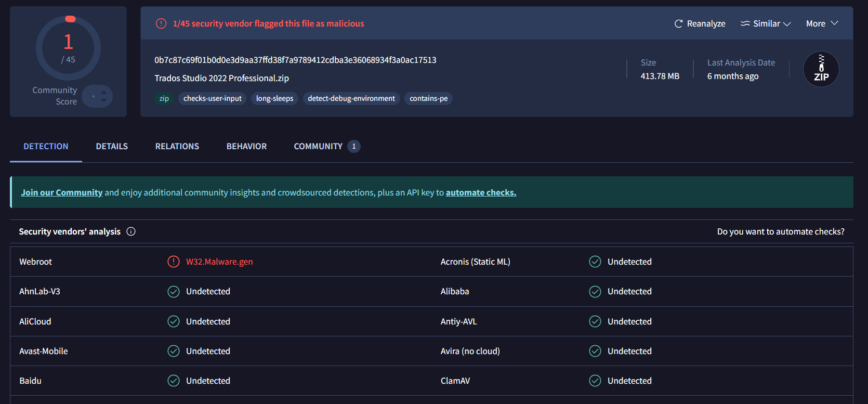
Task: Follow the Join our Community link
Action: 62,192
